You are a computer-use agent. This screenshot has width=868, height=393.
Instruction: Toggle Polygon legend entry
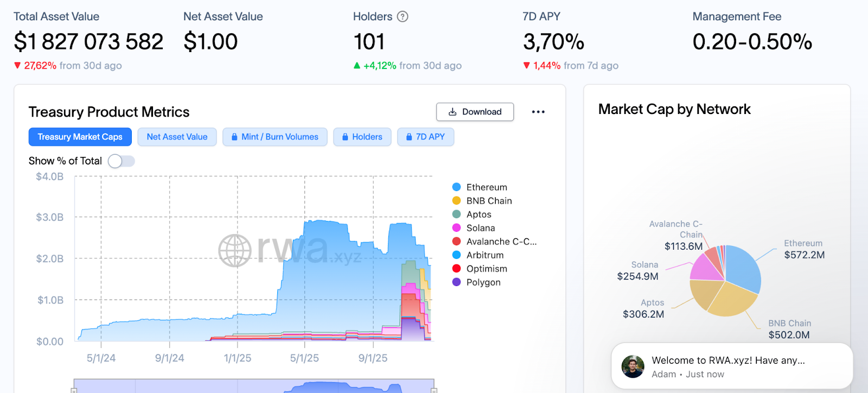coord(476,282)
